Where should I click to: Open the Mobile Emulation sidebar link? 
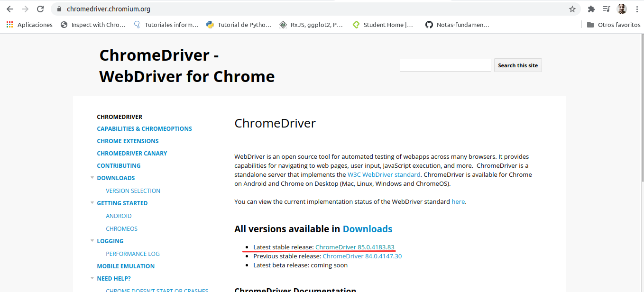click(126, 266)
